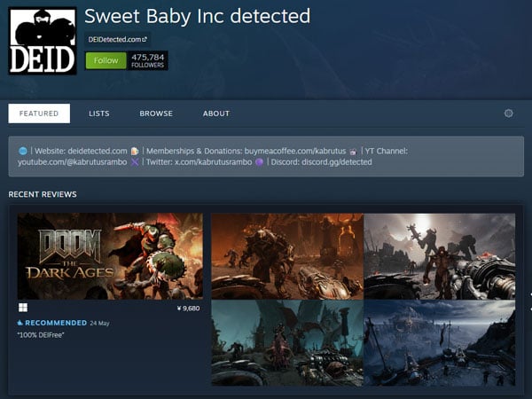The image size is (532, 399).
Task: Open the Browse tab
Action: (x=156, y=113)
